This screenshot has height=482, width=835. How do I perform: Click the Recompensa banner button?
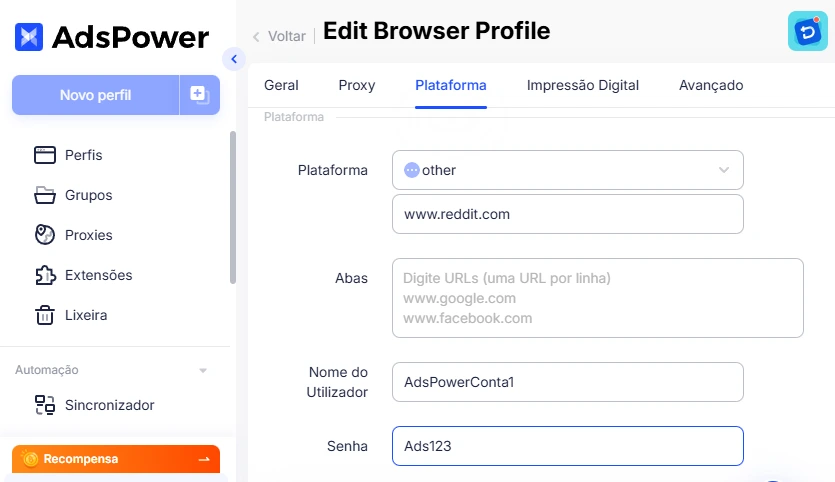116,459
